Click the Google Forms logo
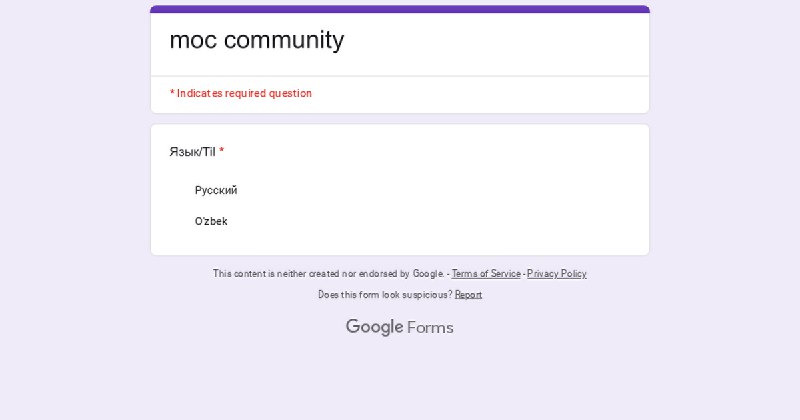This screenshot has width=800, height=420. pos(399,327)
